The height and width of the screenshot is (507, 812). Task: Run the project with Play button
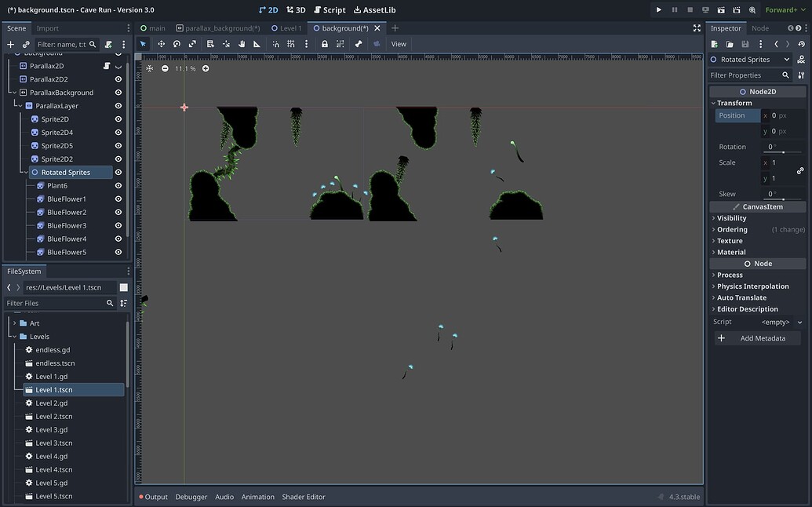point(659,10)
